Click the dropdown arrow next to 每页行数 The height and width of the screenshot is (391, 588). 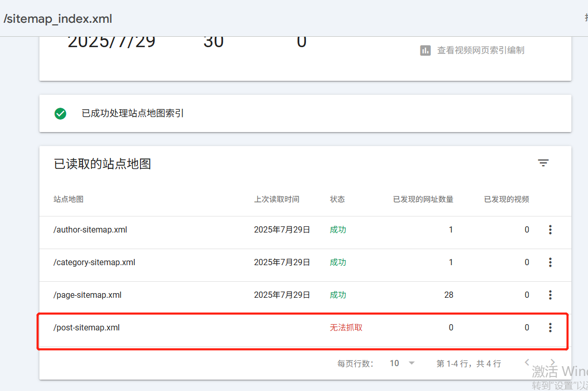click(411, 363)
